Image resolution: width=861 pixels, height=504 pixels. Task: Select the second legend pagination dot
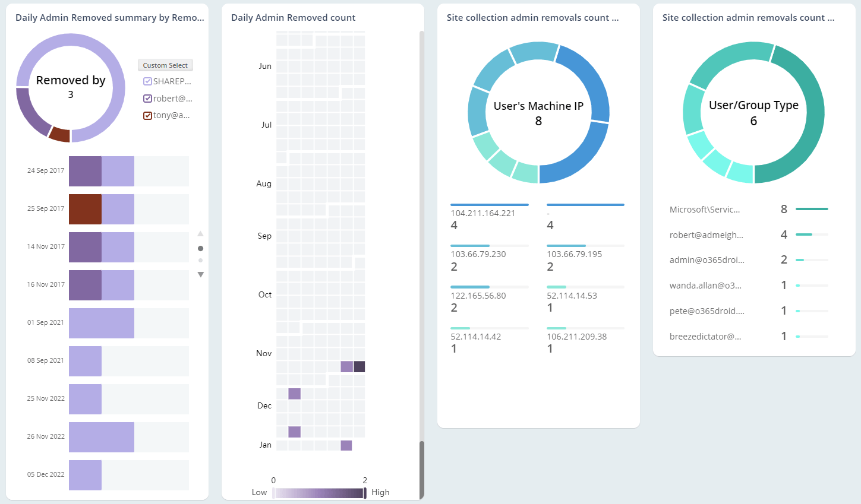click(x=200, y=260)
